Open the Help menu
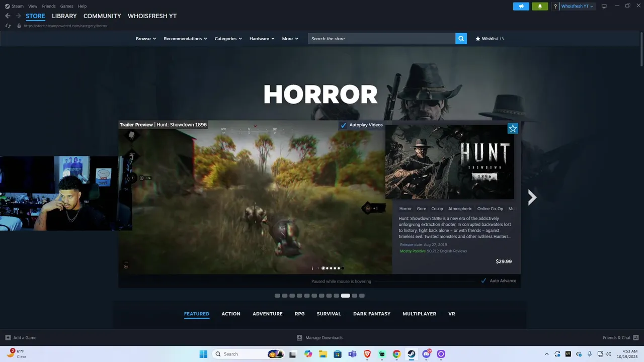The height and width of the screenshot is (362, 644). click(x=82, y=6)
